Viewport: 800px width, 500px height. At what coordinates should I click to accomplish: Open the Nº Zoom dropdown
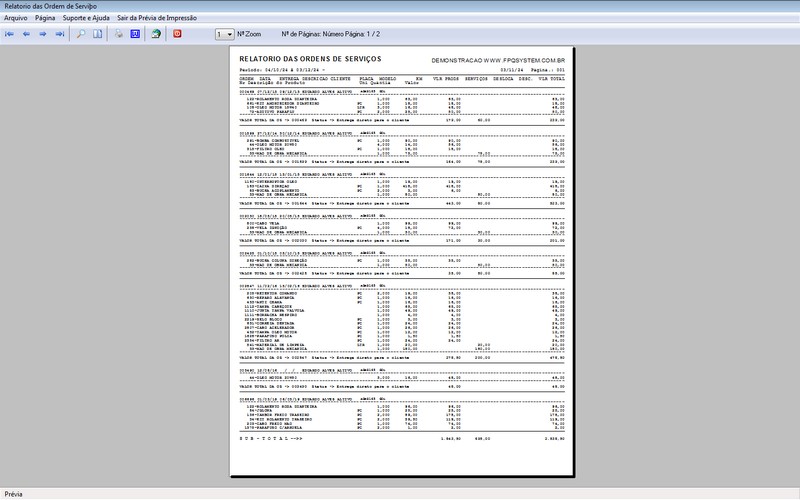(x=224, y=34)
